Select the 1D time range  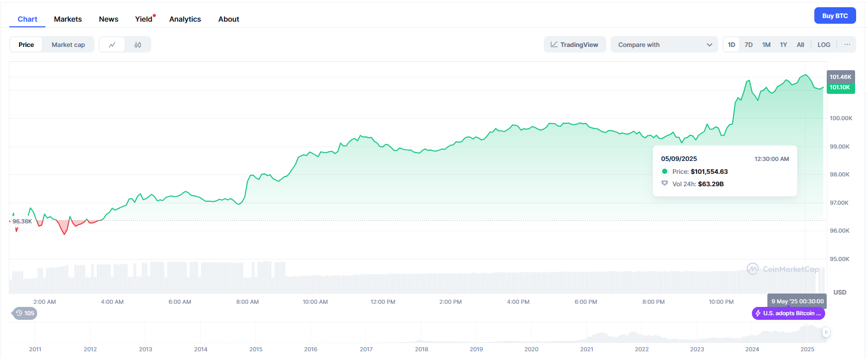tap(731, 45)
